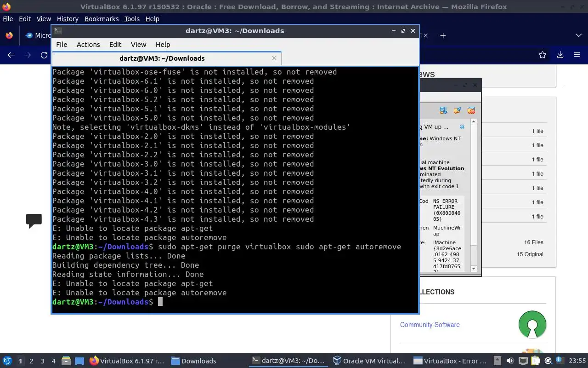Image resolution: width=588 pixels, height=368 pixels.
Task: Close the dartz@VM3 terminal tab
Action: pos(274,58)
